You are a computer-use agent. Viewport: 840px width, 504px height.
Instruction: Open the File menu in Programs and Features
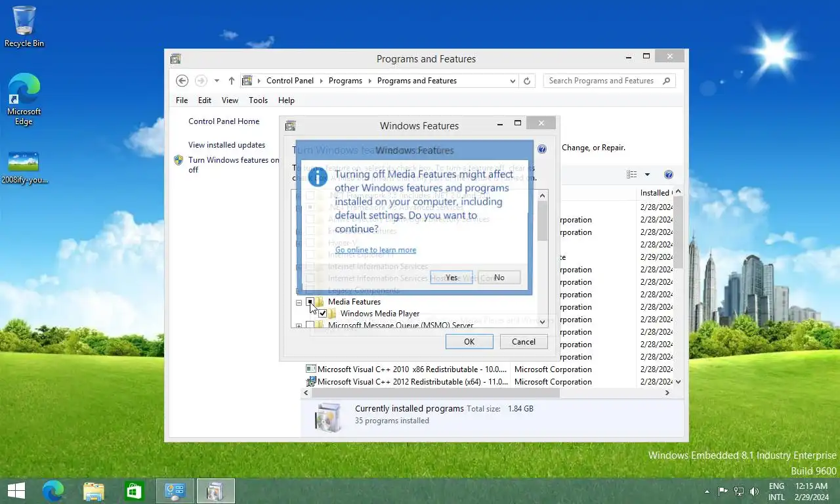[x=182, y=100]
